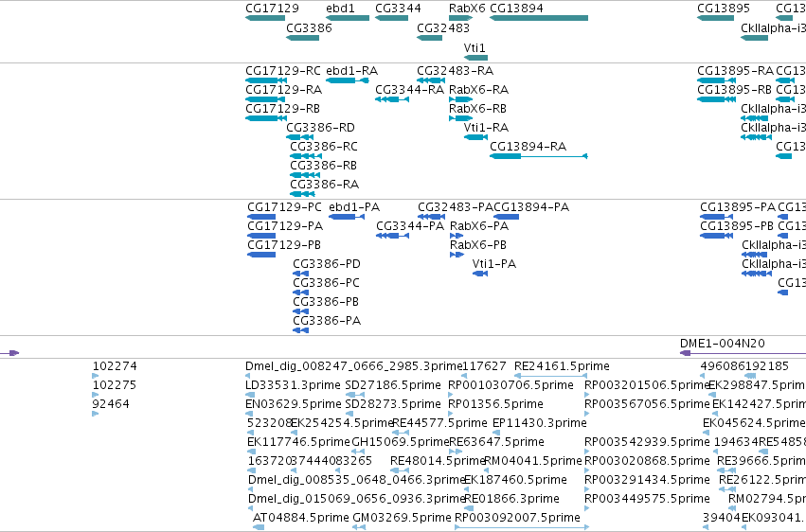This screenshot has width=806, height=532.
Task: Select RabX6-RA transcript label
Action: 478,89
